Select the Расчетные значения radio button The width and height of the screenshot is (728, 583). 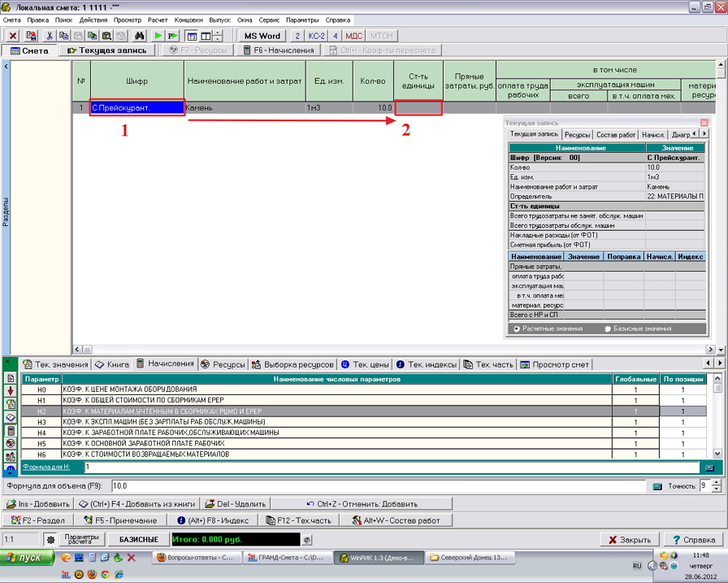point(516,328)
